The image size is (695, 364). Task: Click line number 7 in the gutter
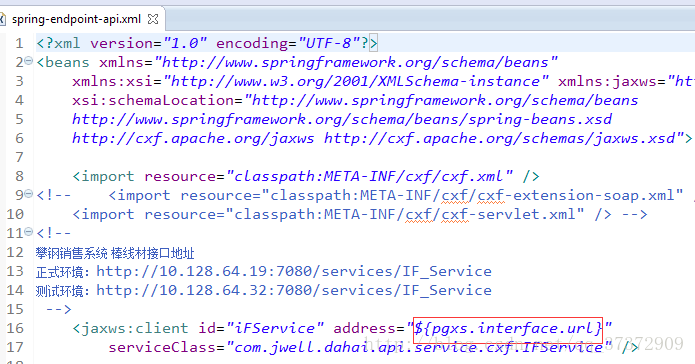click(19, 157)
